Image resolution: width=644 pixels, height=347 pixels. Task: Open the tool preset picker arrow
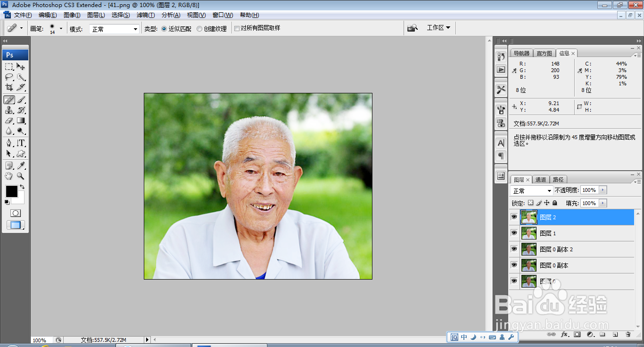[21, 28]
